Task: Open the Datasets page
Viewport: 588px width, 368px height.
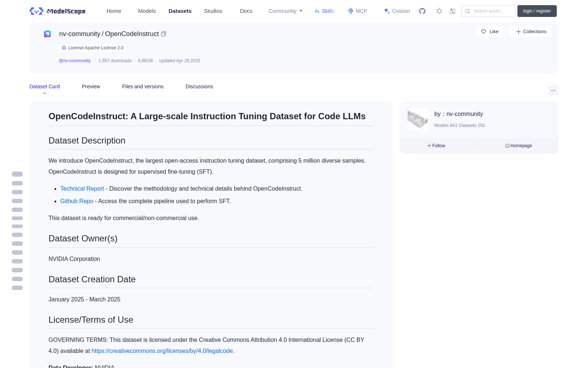Action: pos(180,11)
